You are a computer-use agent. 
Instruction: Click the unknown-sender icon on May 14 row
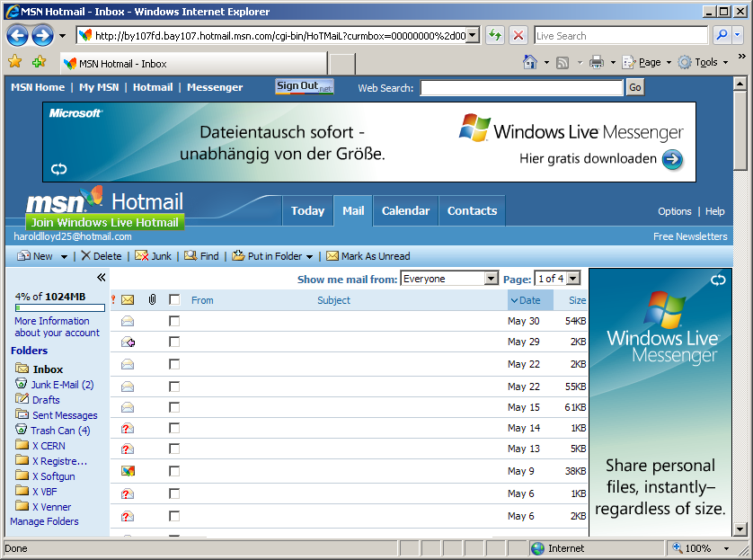128,428
